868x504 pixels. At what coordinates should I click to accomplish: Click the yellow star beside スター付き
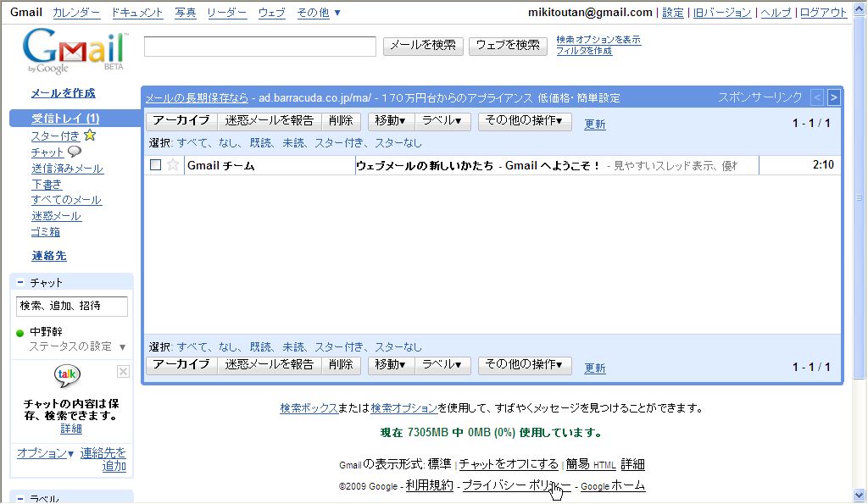(x=90, y=136)
